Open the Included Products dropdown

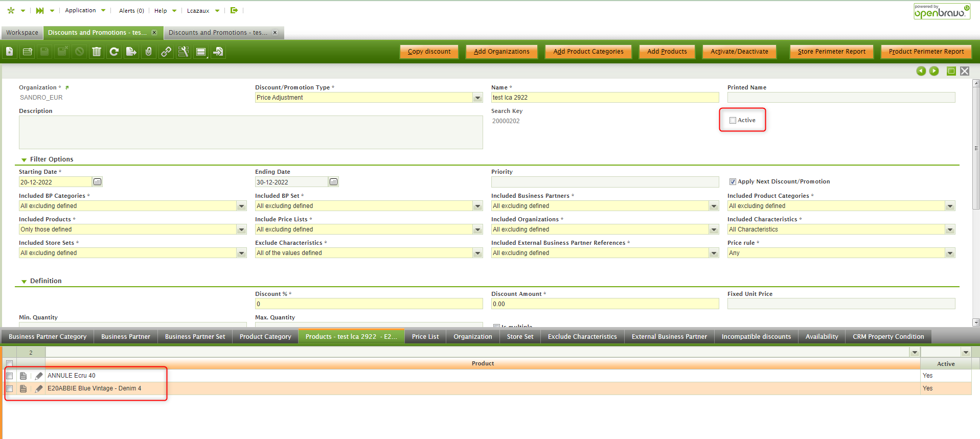241,229
